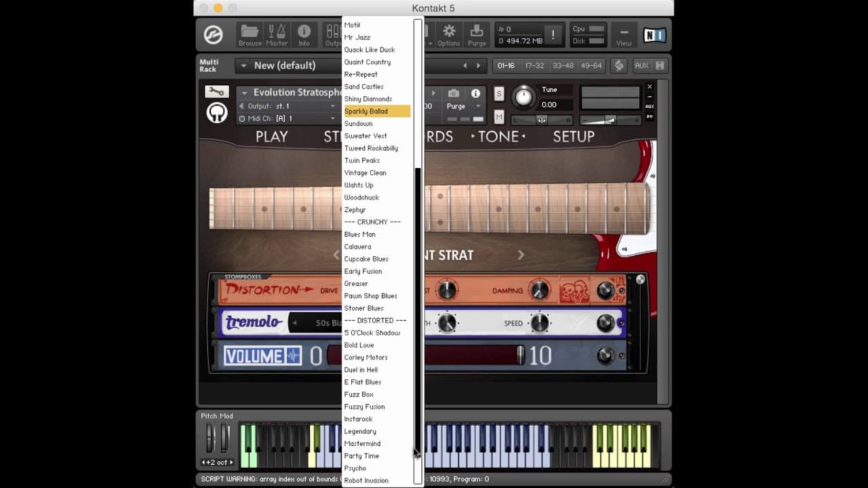Open the instrument Purge dropdown arrow

point(478,106)
